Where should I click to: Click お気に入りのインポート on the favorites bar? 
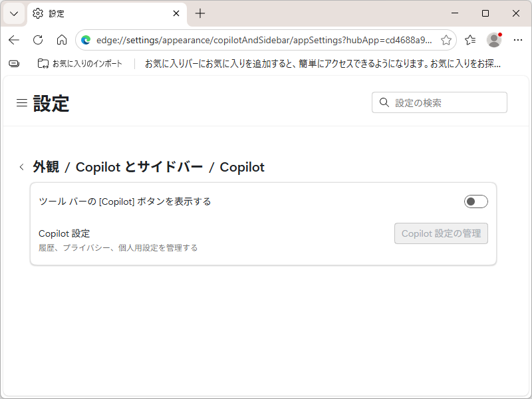pos(56,64)
